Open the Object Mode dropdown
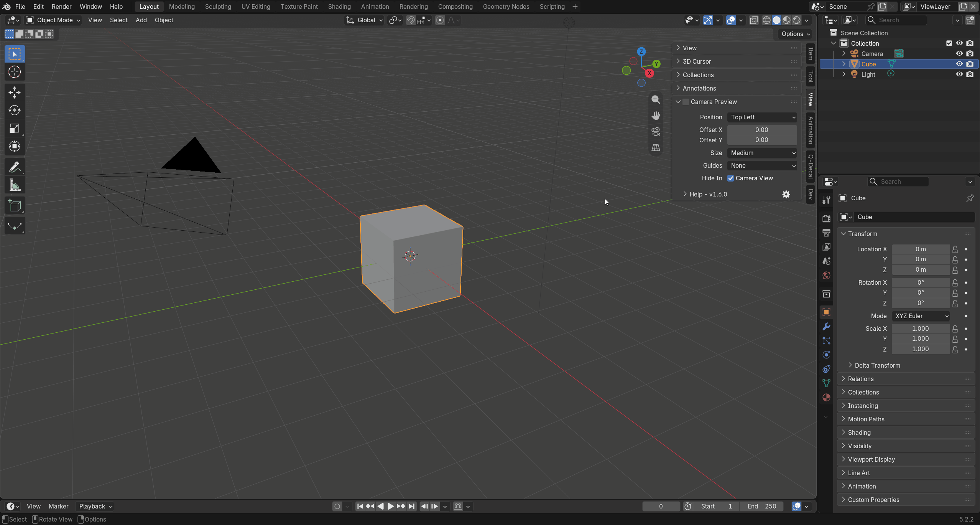980x525 pixels. [53, 20]
